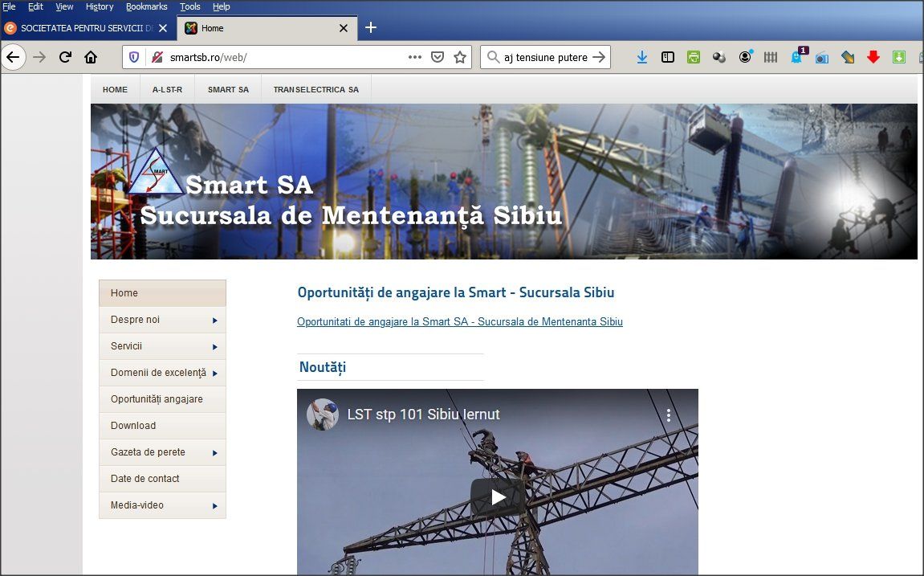Click the video channel avatar thumbnail
Image resolution: width=924 pixels, height=576 pixels.
pyautogui.click(x=323, y=415)
